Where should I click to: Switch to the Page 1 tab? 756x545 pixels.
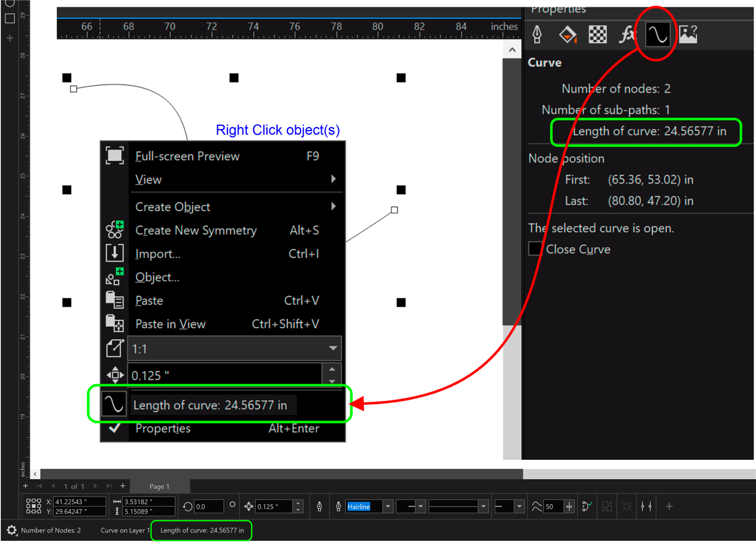[159, 486]
